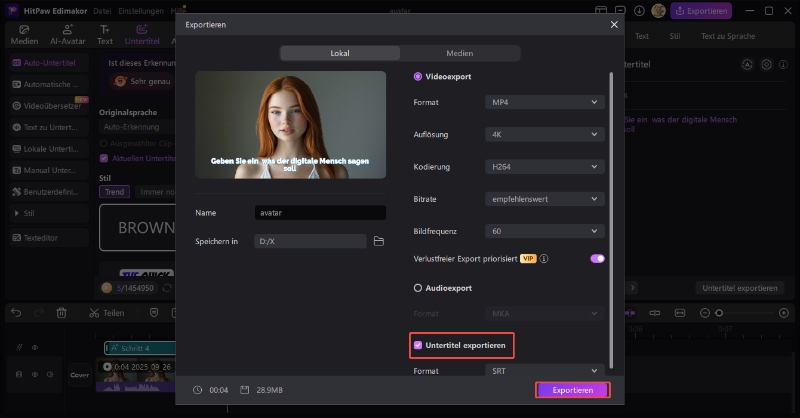Click the Name input field containing avatar
Image resolution: width=800 pixels, height=418 pixels.
[x=320, y=212]
